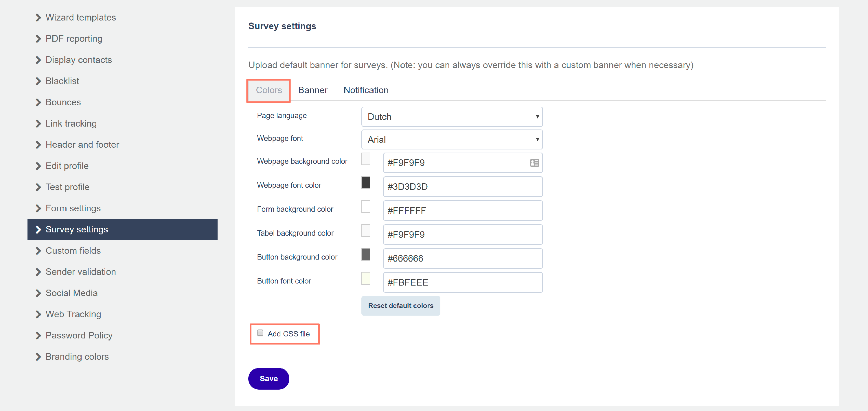Click the chevron icon beside Branding colors

tap(38, 357)
